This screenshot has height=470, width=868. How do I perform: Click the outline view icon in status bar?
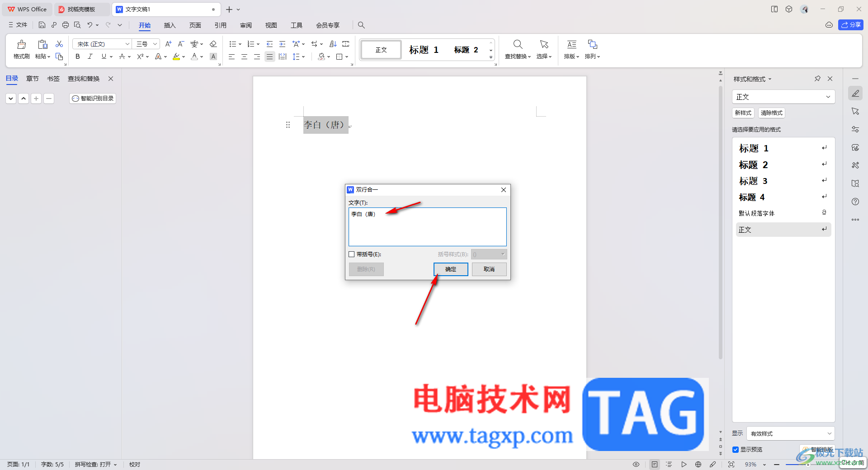(669, 464)
